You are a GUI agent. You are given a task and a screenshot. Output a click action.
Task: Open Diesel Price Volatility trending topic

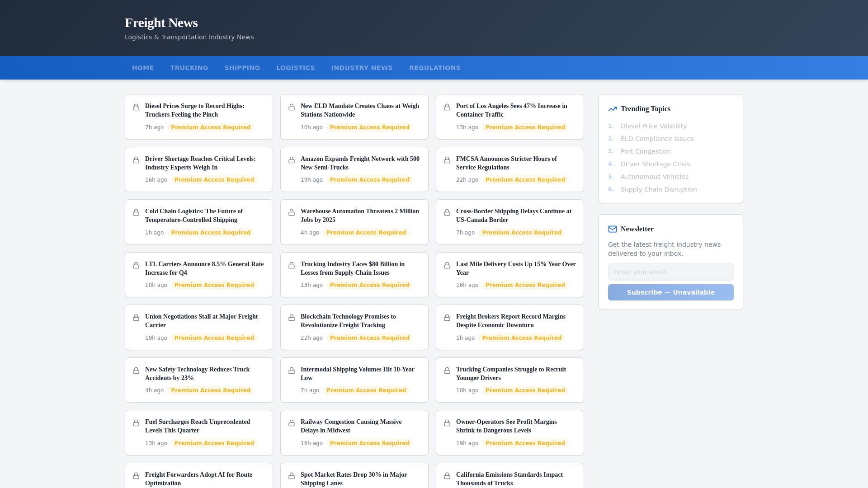tap(654, 126)
